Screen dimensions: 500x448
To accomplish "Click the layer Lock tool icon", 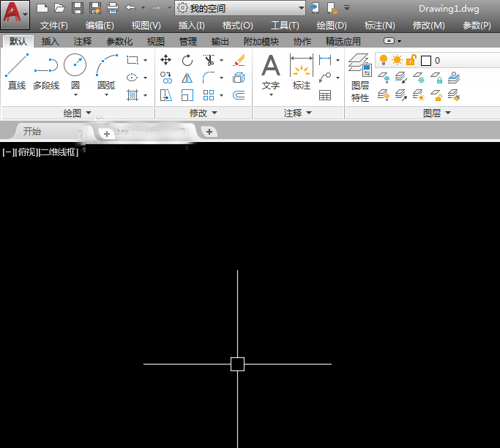I will point(436,78).
